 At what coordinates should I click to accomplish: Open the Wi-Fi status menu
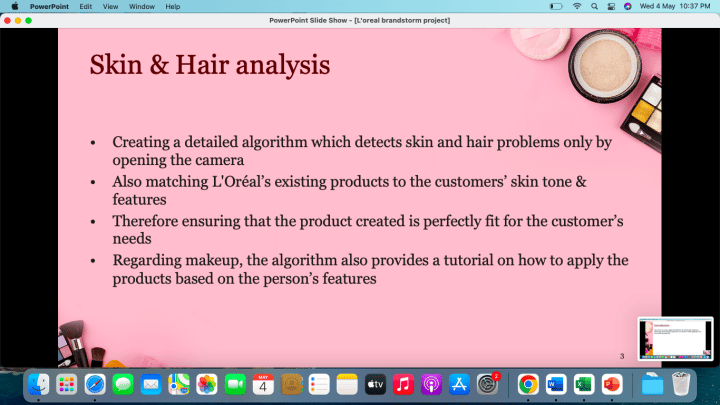[577, 6]
